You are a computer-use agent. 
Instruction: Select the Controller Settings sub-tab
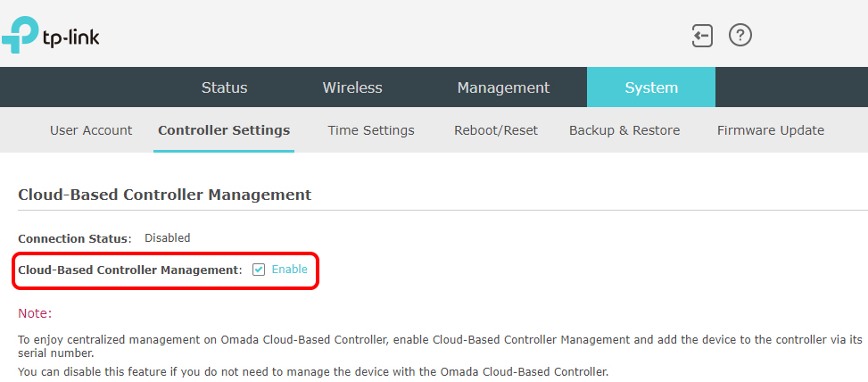click(224, 130)
